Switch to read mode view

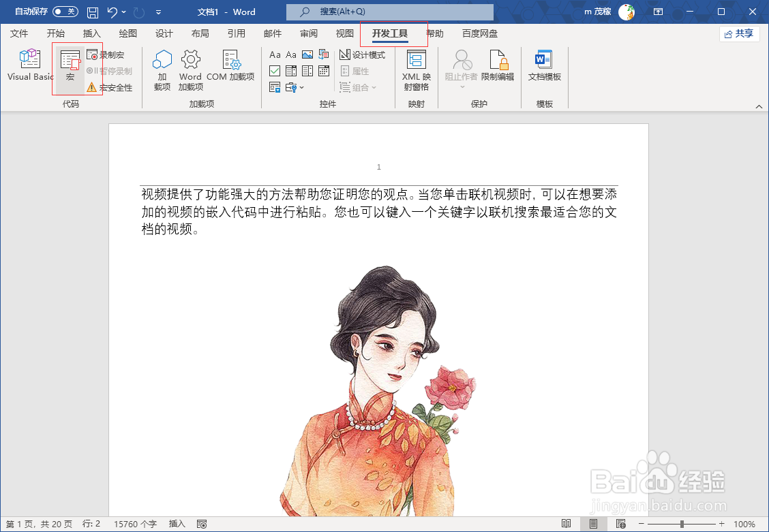point(566,524)
